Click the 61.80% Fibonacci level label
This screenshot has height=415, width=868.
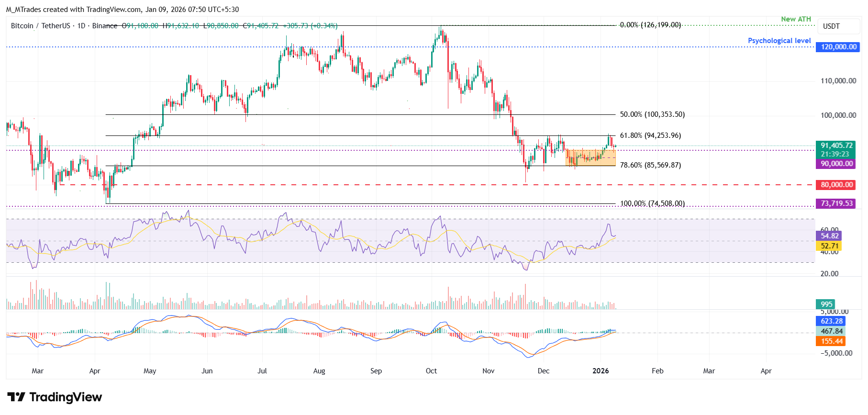650,135
